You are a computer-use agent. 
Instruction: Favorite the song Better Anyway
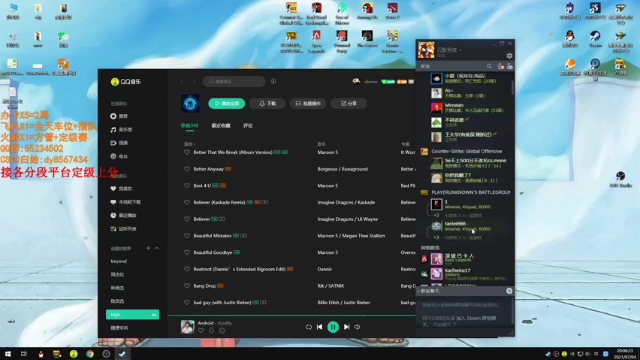pos(187,169)
